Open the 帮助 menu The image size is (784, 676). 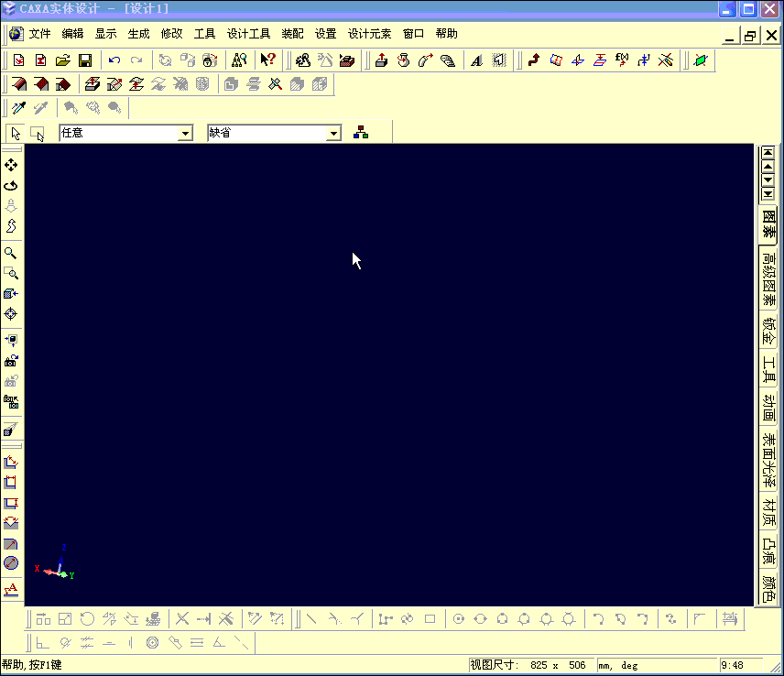pos(447,34)
